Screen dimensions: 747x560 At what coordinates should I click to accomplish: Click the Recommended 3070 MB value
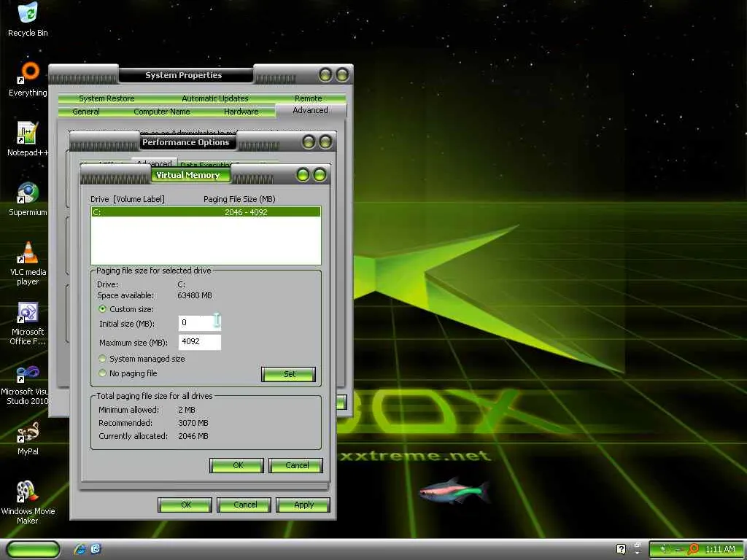[193, 423]
